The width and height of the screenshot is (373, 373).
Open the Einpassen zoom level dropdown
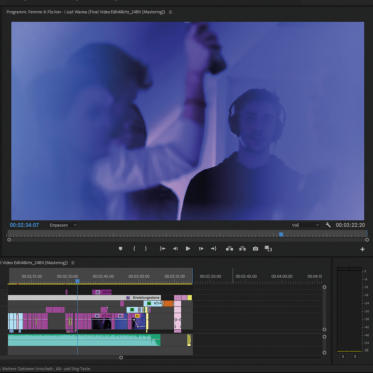(63, 225)
